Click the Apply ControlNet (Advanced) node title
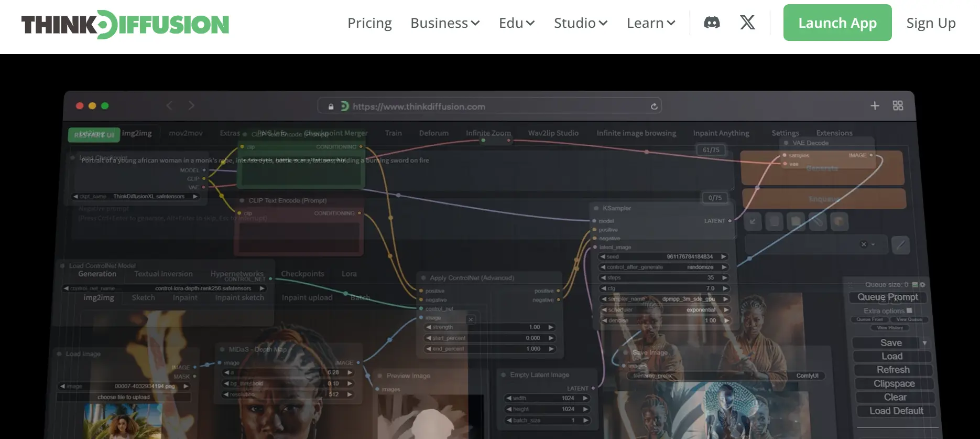Screen dimensions: 980x439 [472, 278]
